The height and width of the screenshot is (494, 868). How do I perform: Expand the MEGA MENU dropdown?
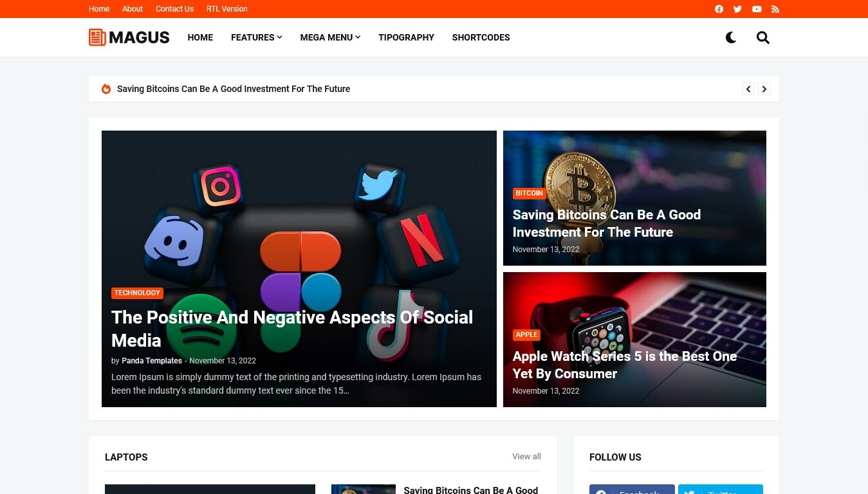pyautogui.click(x=330, y=37)
